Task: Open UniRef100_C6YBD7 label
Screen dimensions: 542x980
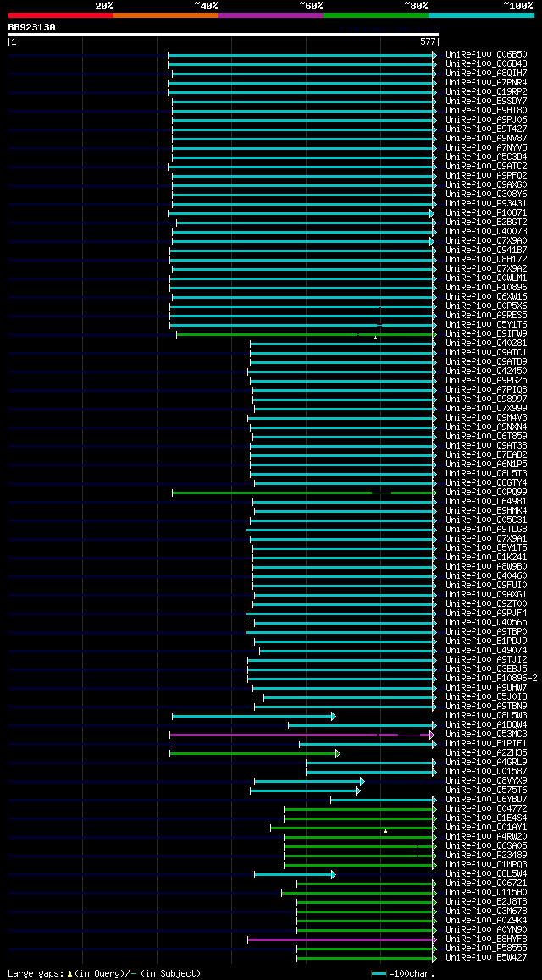Action: pos(486,800)
